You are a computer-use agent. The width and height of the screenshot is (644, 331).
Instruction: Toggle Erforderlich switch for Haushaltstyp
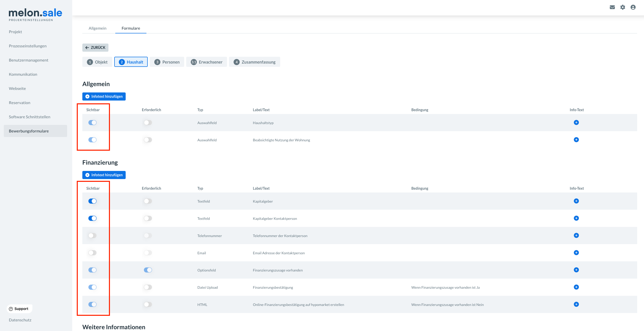click(x=148, y=123)
